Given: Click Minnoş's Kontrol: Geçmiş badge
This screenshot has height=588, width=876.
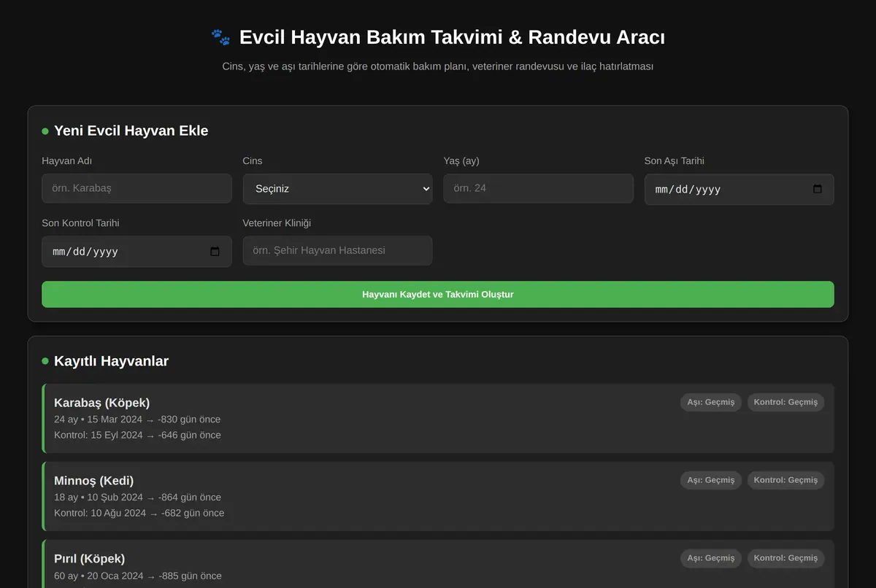Looking at the screenshot, I should click(x=785, y=480).
